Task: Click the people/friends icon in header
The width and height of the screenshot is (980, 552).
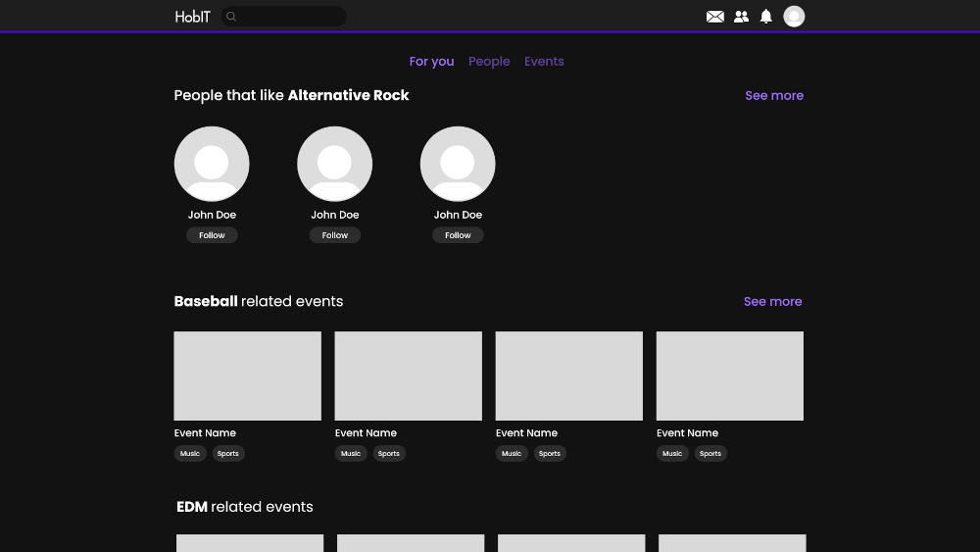Action: click(741, 17)
